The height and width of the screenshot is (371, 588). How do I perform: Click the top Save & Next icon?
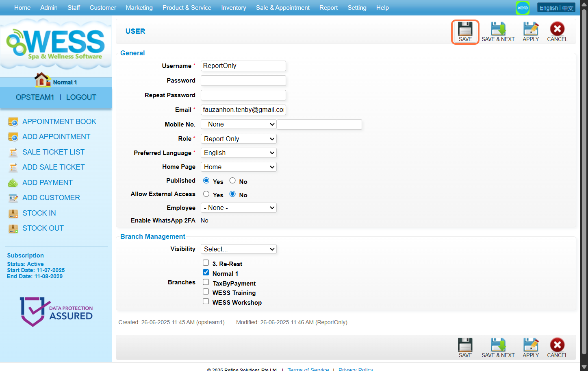[x=498, y=29]
